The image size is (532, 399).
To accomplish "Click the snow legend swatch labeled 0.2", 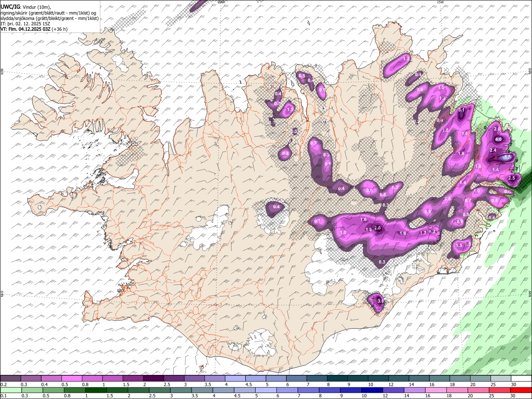I will [x=10, y=378].
